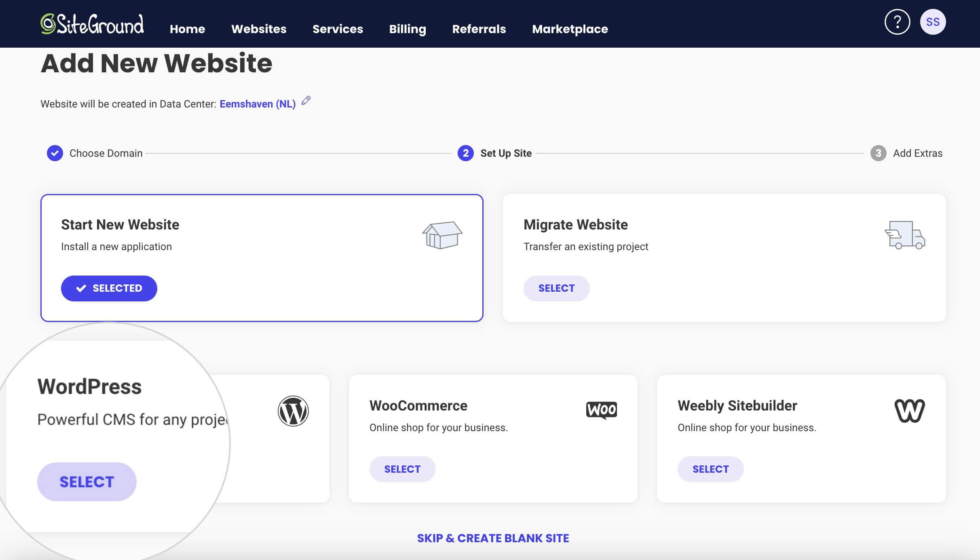
Task: Click the Weebly W logo icon
Action: point(910,411)
